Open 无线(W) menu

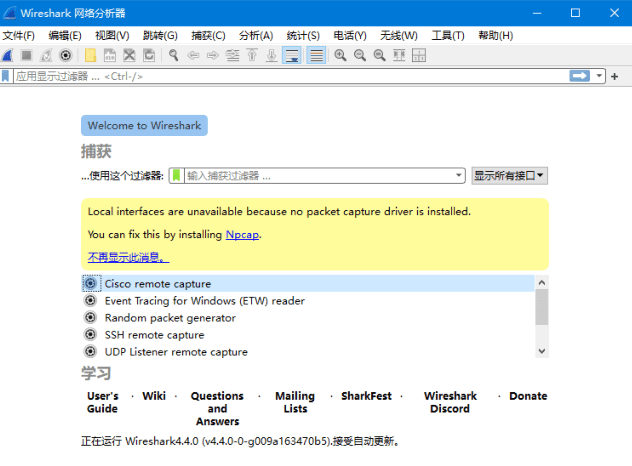click(x=399, y=35)
